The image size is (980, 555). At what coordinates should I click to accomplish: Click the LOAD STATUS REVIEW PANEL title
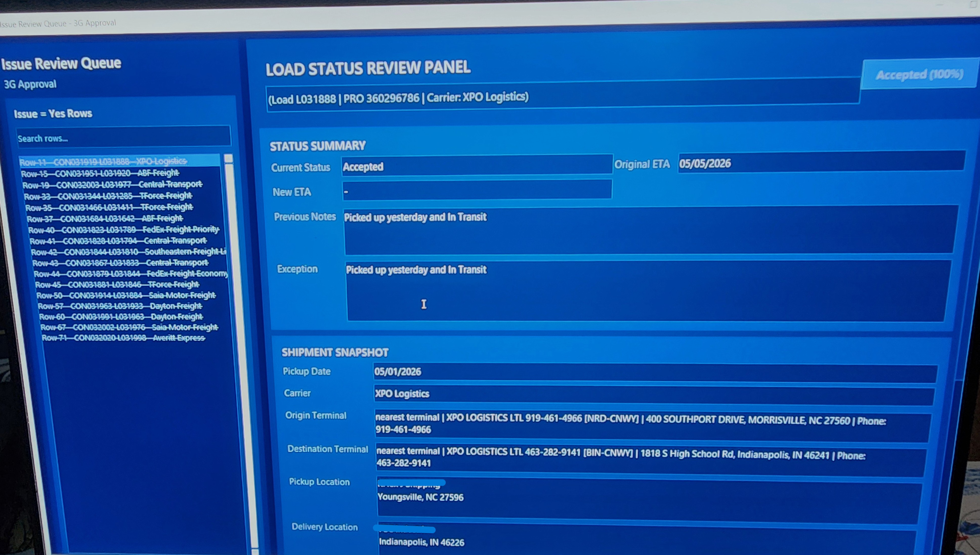[x=368, y=68]
